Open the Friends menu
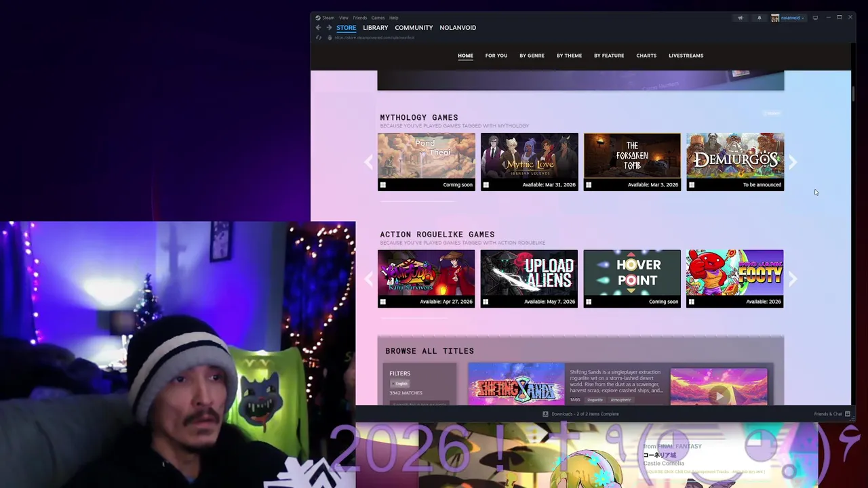Image resolution: width=868 pixels, height=488 pixels. [360, 18]
